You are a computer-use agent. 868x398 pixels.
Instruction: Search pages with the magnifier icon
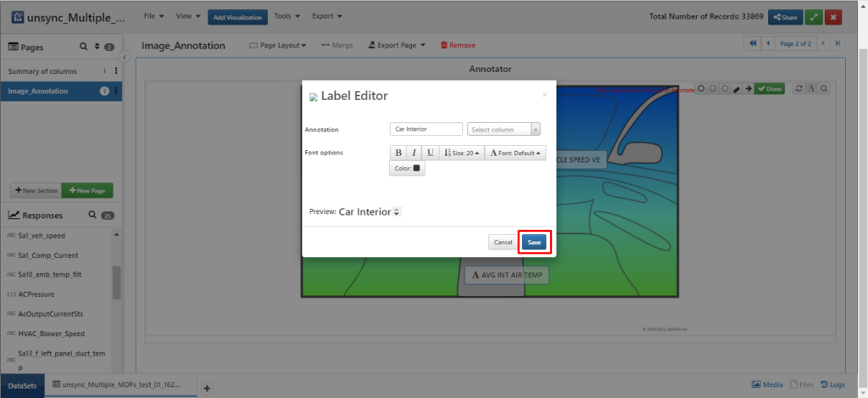point(83,48)
